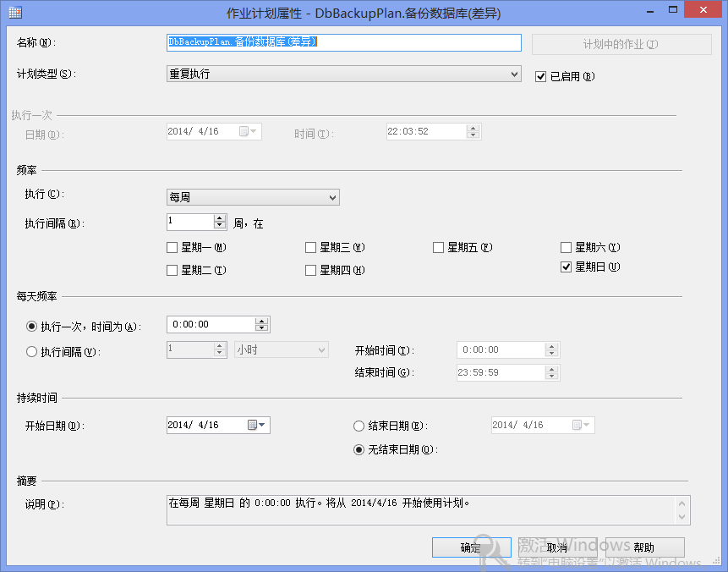Viewport: 728px width, 572px height.
Task: Click the 帮助 button
Action: [x=644, y=547]
